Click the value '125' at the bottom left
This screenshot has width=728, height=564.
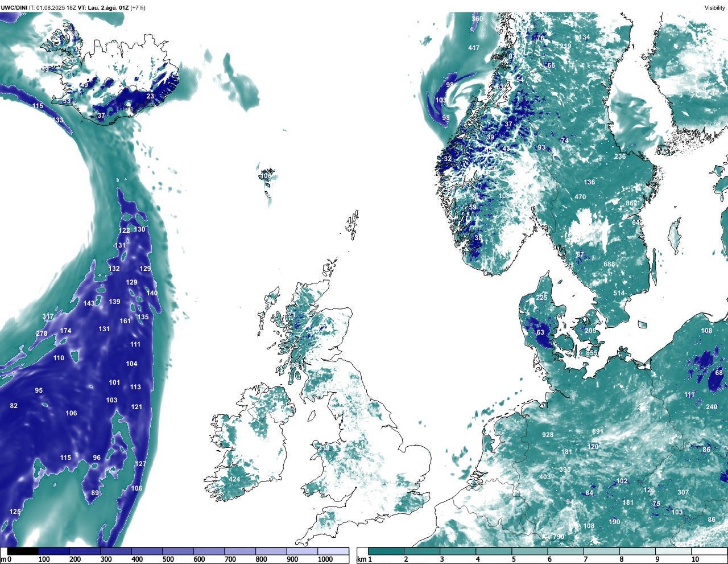tap(15, 512)
